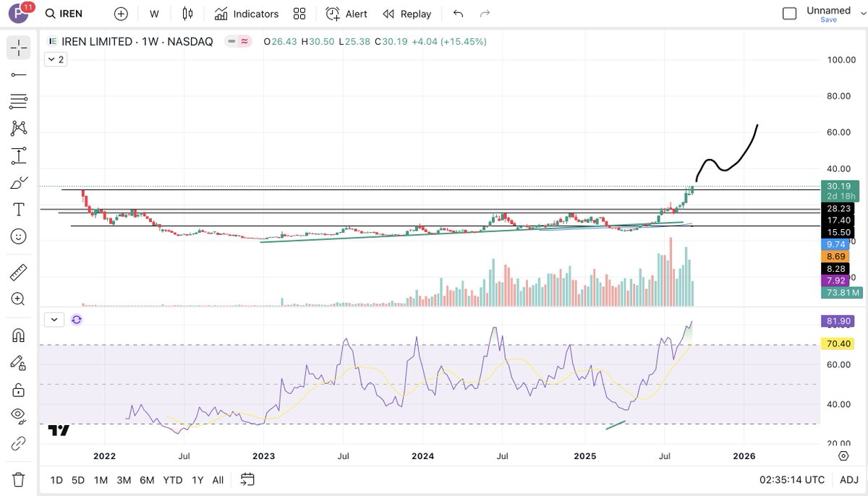This screenshot has width=868, height=496.
Task: Click the +4.04 (+15.45%) change value
Action: [448, 42]
